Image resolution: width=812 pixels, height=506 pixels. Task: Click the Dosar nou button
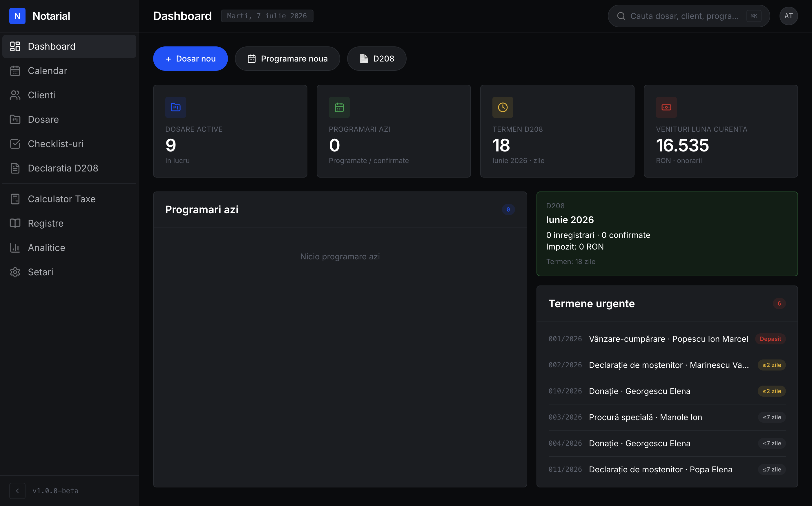coord(190,59)
